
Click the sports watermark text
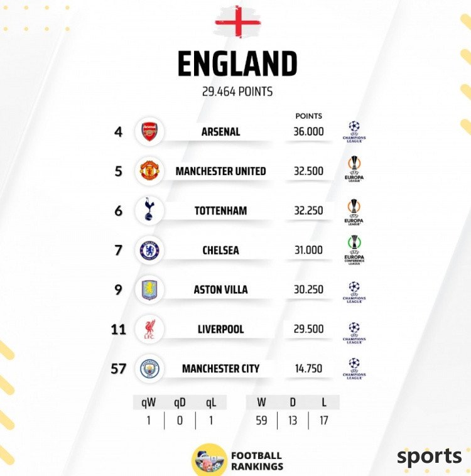click(x=429, y=457)
